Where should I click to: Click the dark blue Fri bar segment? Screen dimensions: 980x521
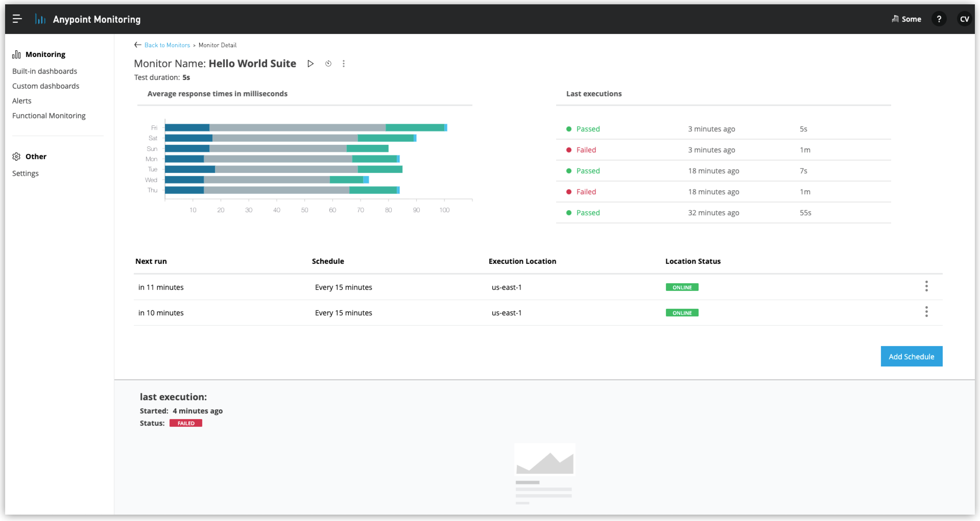tap(187, 127)
